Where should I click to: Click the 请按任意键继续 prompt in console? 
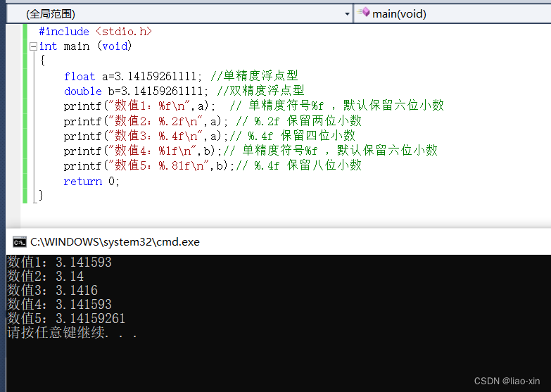click(71, 332)
